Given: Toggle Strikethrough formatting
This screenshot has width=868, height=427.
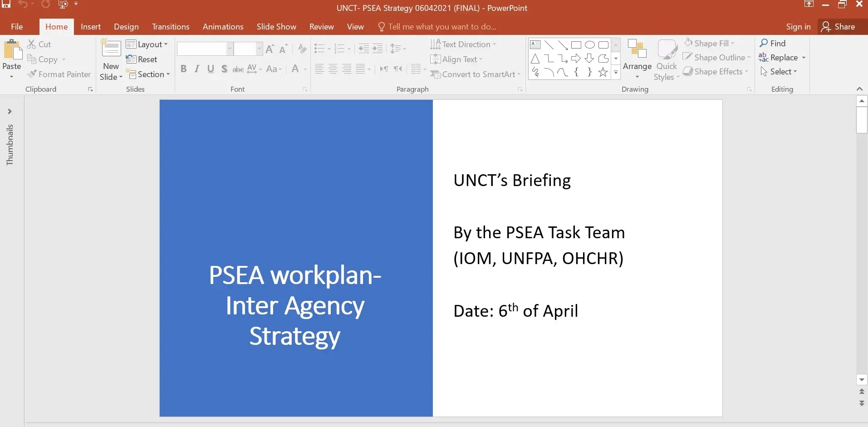Looking at the screenshot, I should (x=238, y=69).
